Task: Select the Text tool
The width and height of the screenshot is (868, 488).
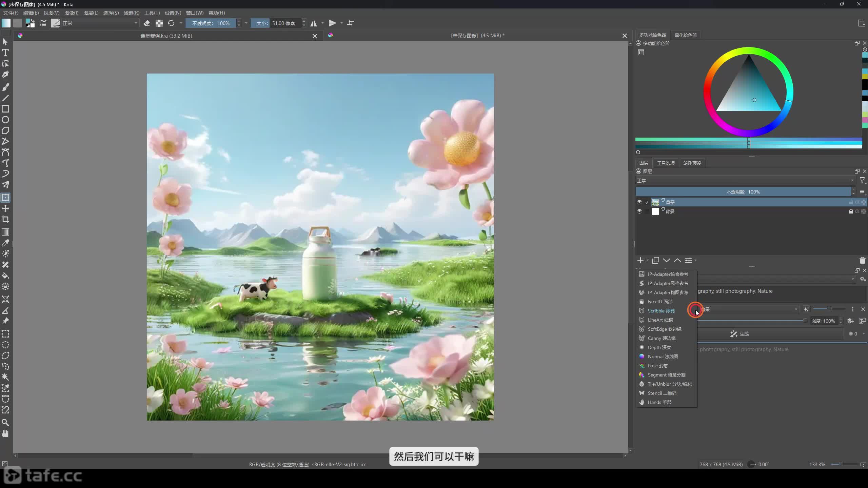Action: pyautogui.click(x=5, y=53)
